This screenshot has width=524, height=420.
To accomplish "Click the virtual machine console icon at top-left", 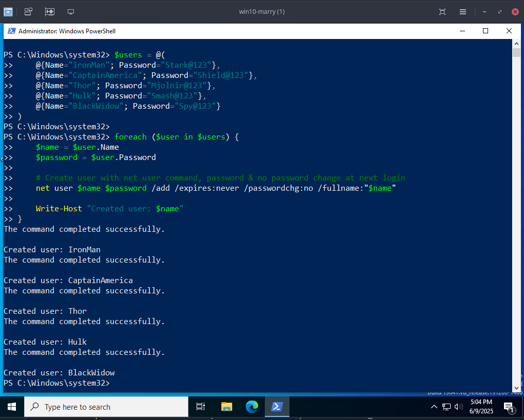I will pos(8,11).
